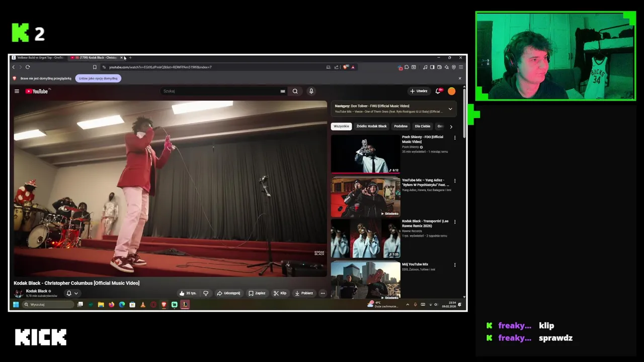Click the Udostępnij share button
644x362 pixels.
228,293
